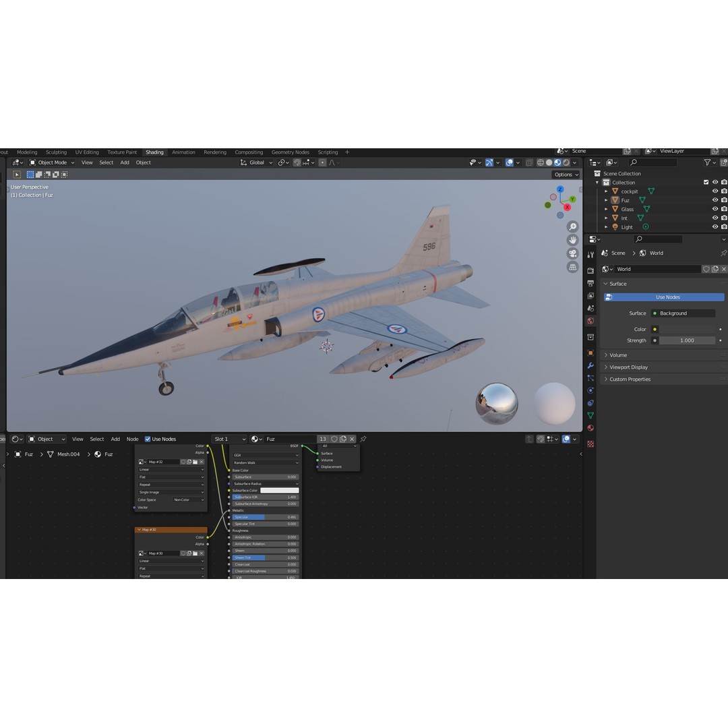Switch to the UV Editing workspace tab
This screenshot has width=728, height=728.
pos(87,152)
